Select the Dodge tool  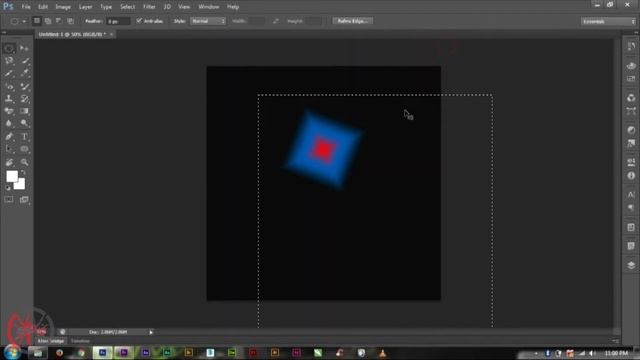(x=24, y=123)
